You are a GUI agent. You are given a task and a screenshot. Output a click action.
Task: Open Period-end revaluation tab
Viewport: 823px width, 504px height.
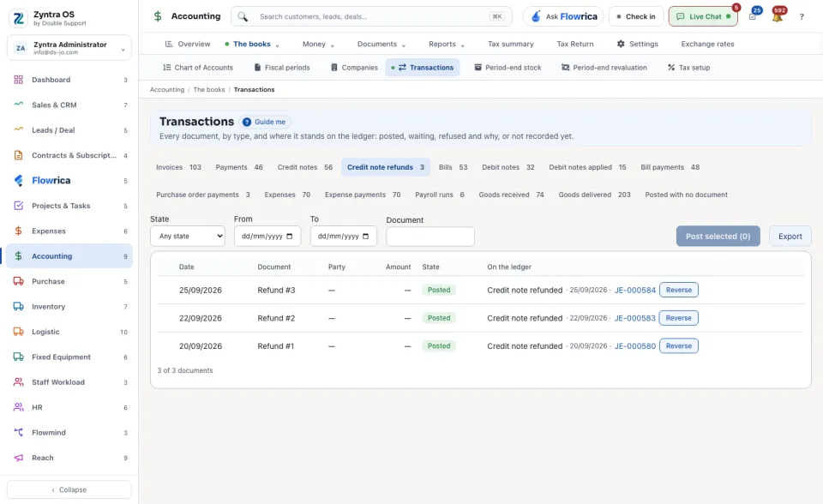pyautogui.click(x=604, y=68)
